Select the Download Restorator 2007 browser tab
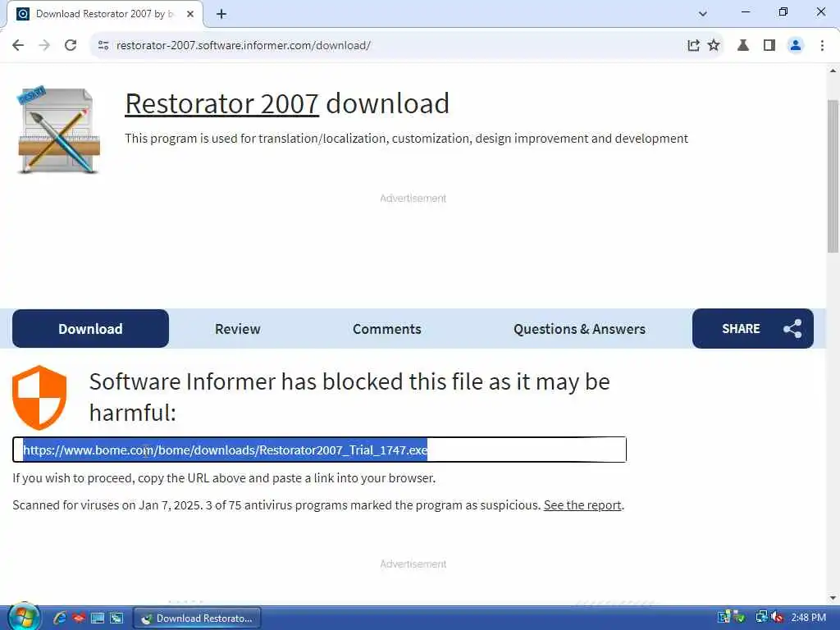This screenshot has height=630, width=840. 104,14
